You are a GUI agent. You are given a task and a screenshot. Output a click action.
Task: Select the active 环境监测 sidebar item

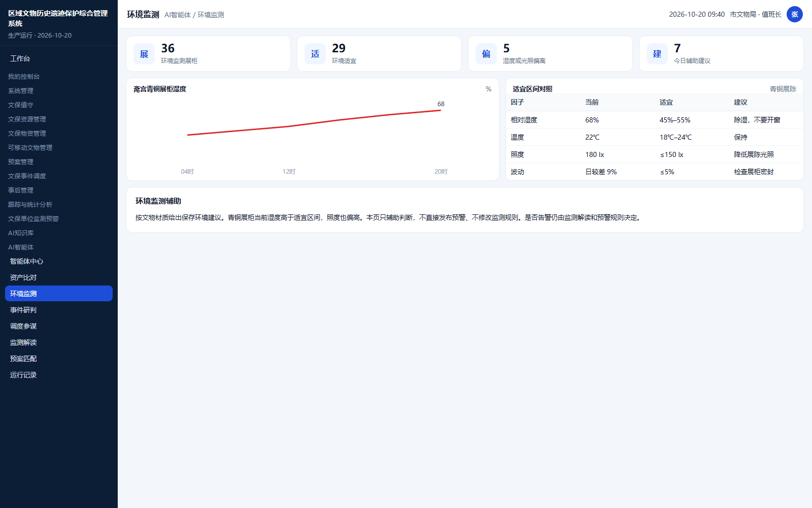click(x=59, y=294)
